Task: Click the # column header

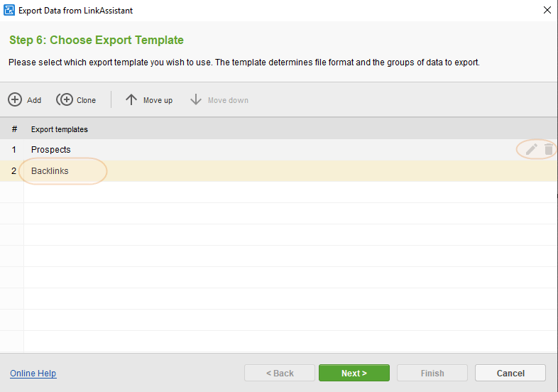Action: pos(14,129)
